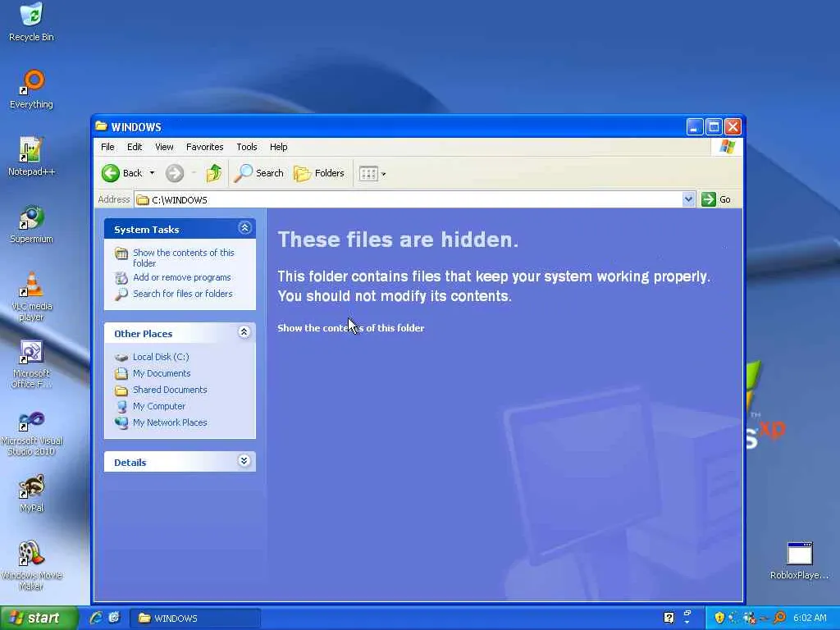Minimize the WINDOWS explorer window
Image resolution: width=840 pixels, height=630 pixels.
pyautogui.click(x=694, y=127)
